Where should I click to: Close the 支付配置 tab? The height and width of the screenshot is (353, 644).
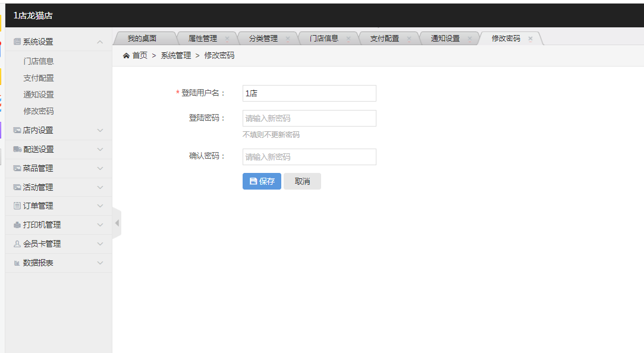click(409, 39)
